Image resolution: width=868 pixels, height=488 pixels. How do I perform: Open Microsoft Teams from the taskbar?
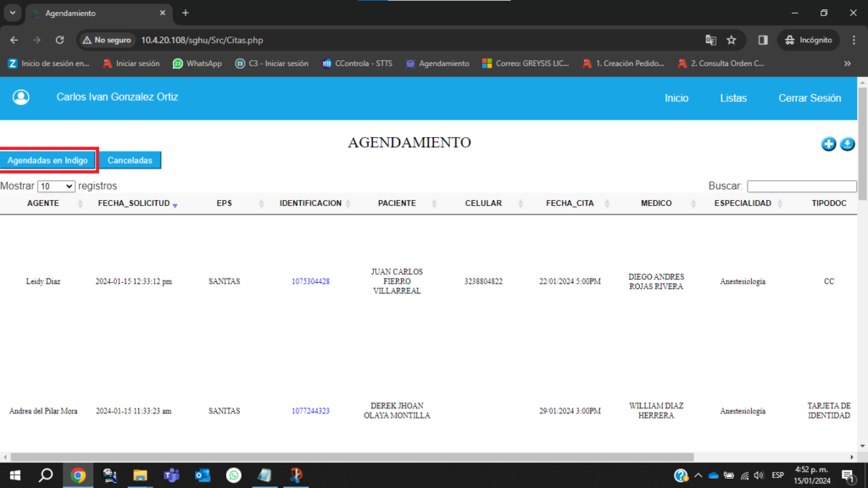pos(171,475)
